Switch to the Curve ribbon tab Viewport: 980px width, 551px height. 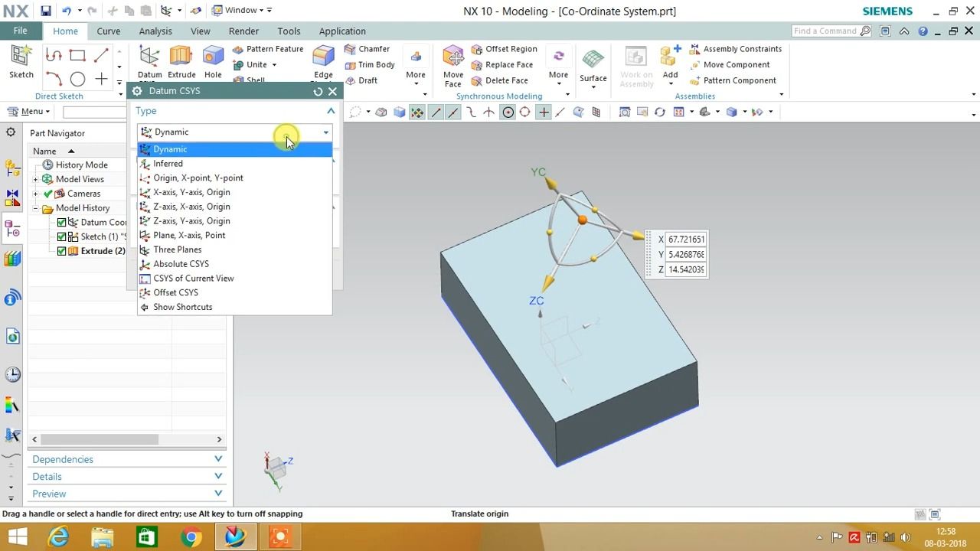(108, 31)
